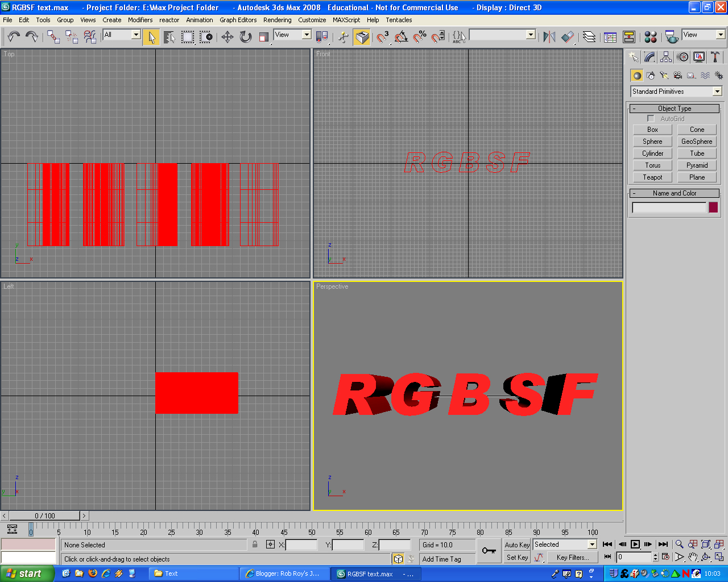Select the Select and Uniform Scale tool
This screenshot has height=582, width=728.
pos(264,37)
